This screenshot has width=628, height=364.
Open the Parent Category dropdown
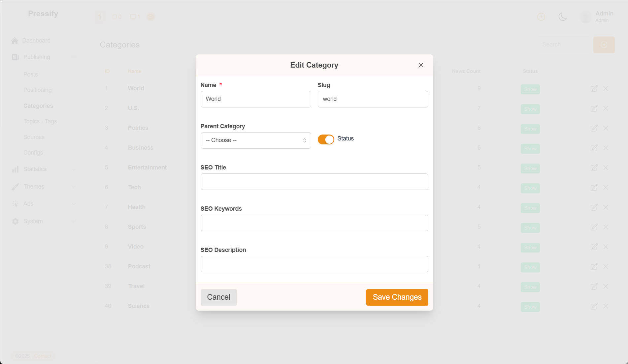[255, 140]
